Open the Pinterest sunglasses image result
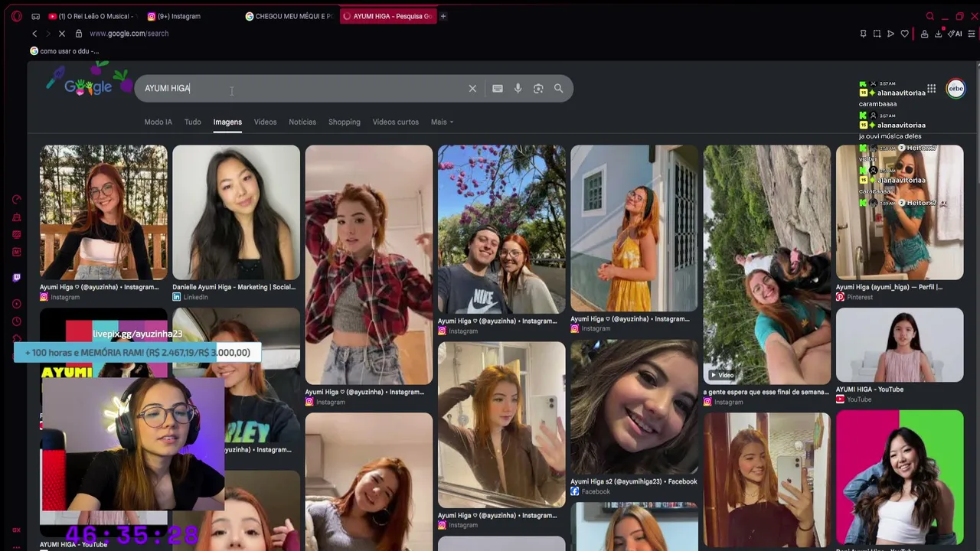This screenshot has height=551, width=980. 900,213
